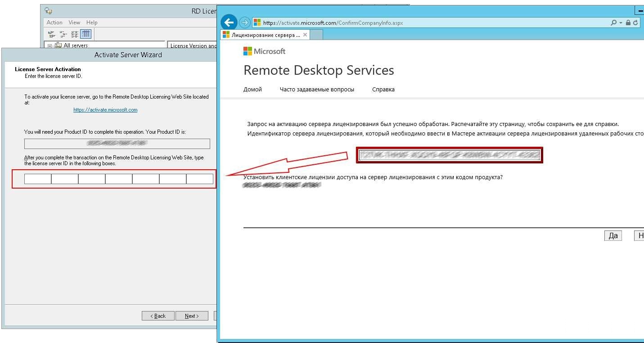Screen dimensions: 644x343
Task: Click the browser address bar URL
Action: (333, 23)
